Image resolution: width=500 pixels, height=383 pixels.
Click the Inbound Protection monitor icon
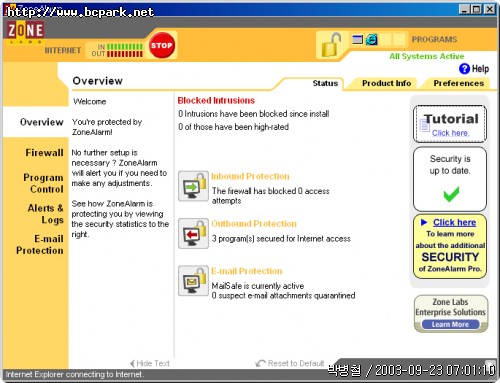tap(193, 186)
